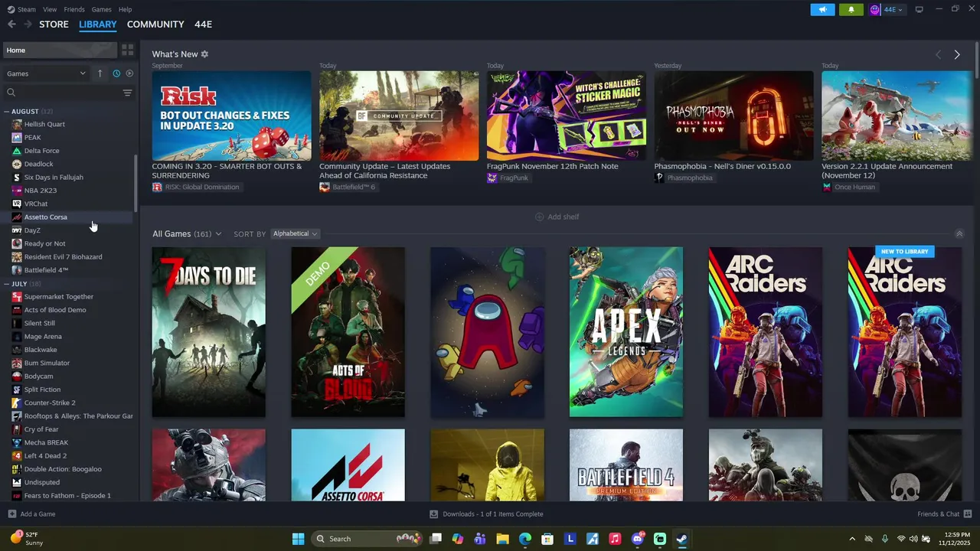Open Phasmophobia Nell's Diner news thumbnail
The image size is (980, 551).
point(733,116)
